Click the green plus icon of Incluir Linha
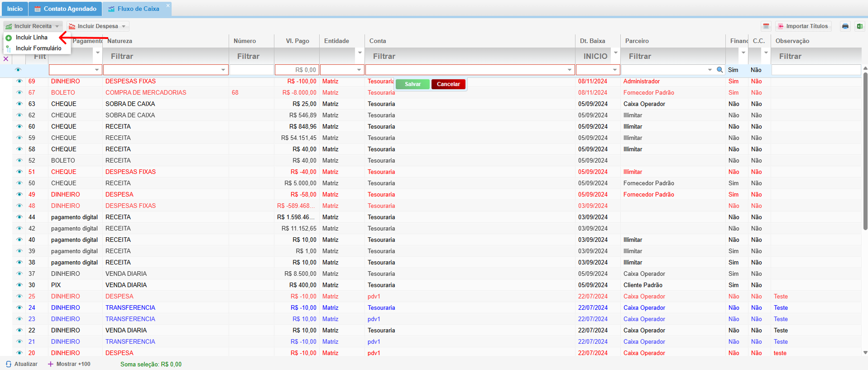The image size is (868, 370). (x=9, y=38)
